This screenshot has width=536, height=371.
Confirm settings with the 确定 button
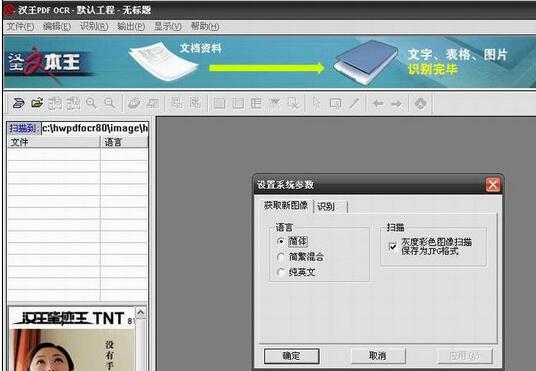click(x=292, y=356)
